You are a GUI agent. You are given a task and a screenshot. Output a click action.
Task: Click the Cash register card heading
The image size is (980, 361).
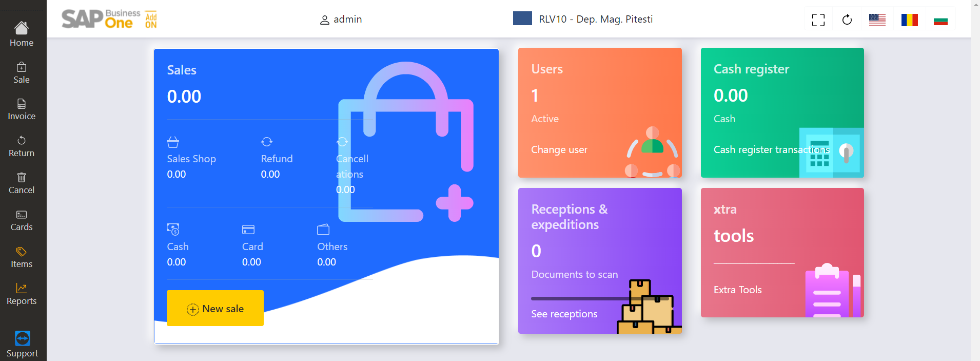click(751, 69)
